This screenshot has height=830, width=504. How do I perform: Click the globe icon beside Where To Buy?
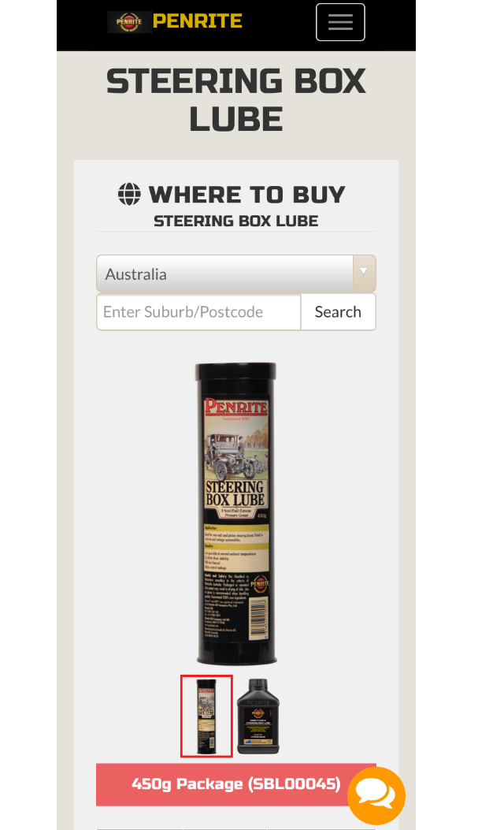(129, 194)
